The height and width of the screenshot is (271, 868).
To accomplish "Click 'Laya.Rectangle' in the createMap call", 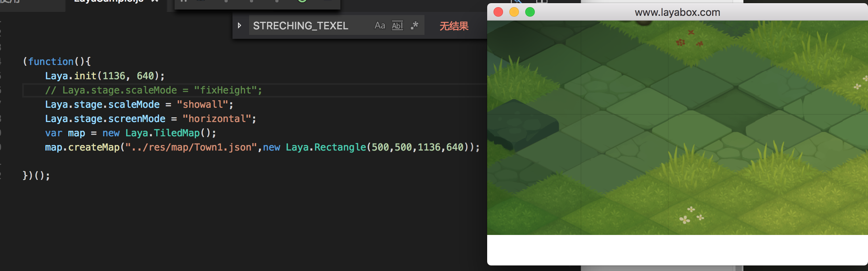I will coord(326,147).
